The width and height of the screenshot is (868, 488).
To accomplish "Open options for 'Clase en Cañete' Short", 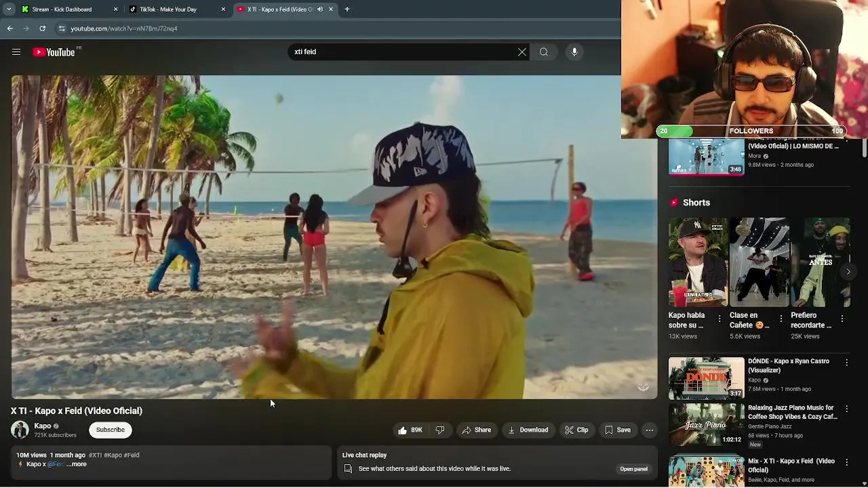I will coord(781,319).
